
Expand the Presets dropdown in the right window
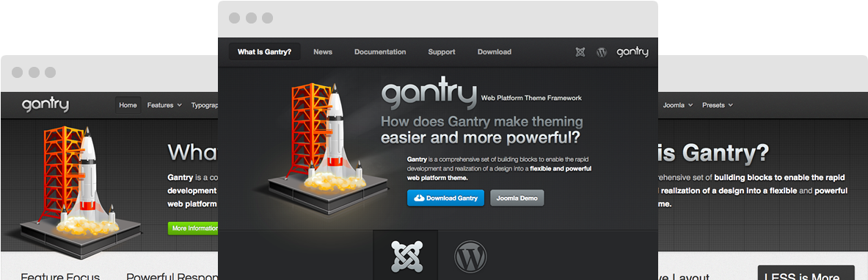pos(718,105)
